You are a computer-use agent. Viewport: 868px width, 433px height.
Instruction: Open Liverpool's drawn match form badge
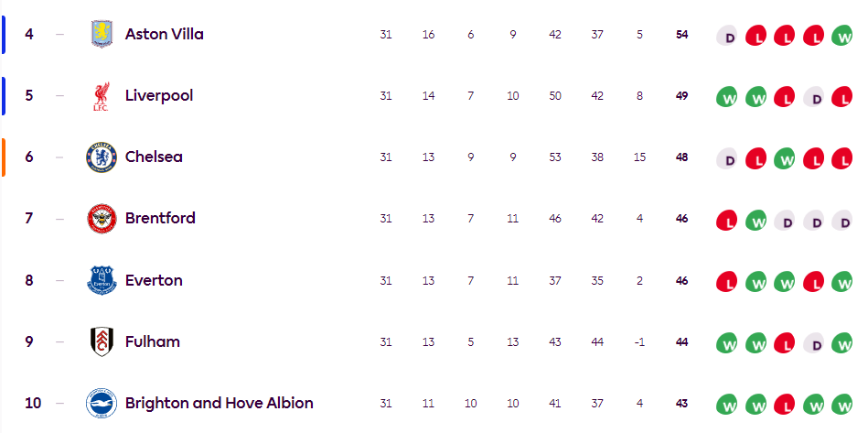(x=813, y=99)
